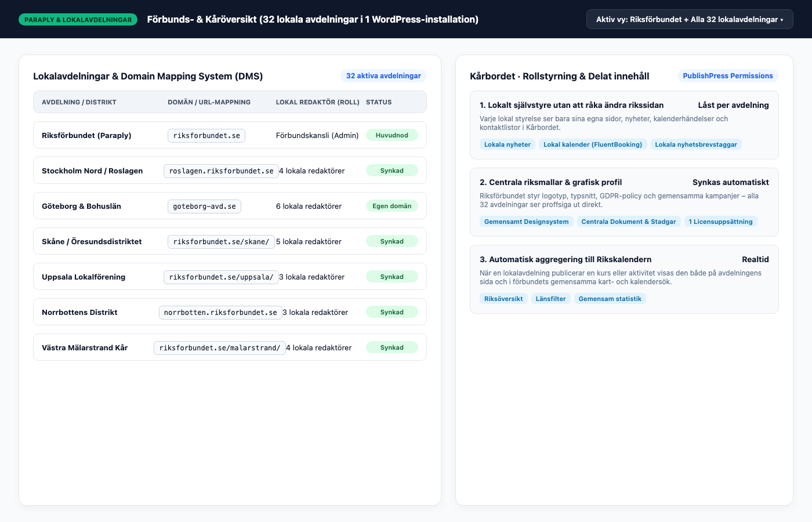
Task: Click the Paraply & Lokalavdelningar badge
Action: (x=78, y=20)
